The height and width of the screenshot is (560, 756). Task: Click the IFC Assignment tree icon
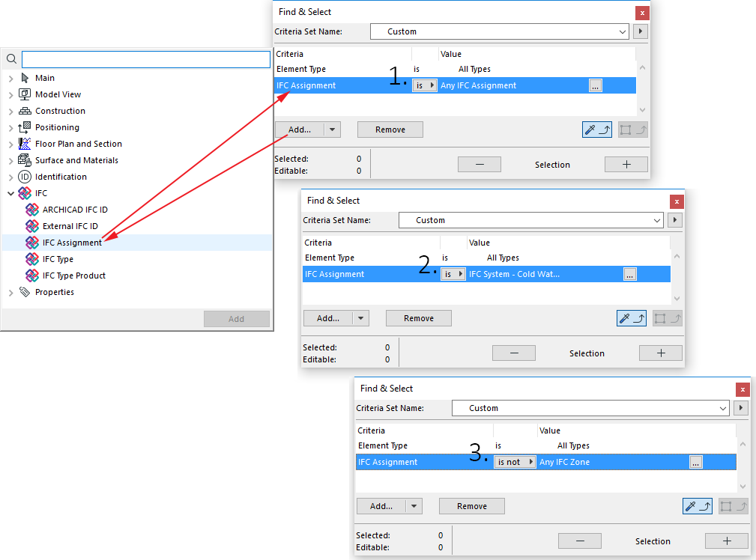(x=31, y=243)
